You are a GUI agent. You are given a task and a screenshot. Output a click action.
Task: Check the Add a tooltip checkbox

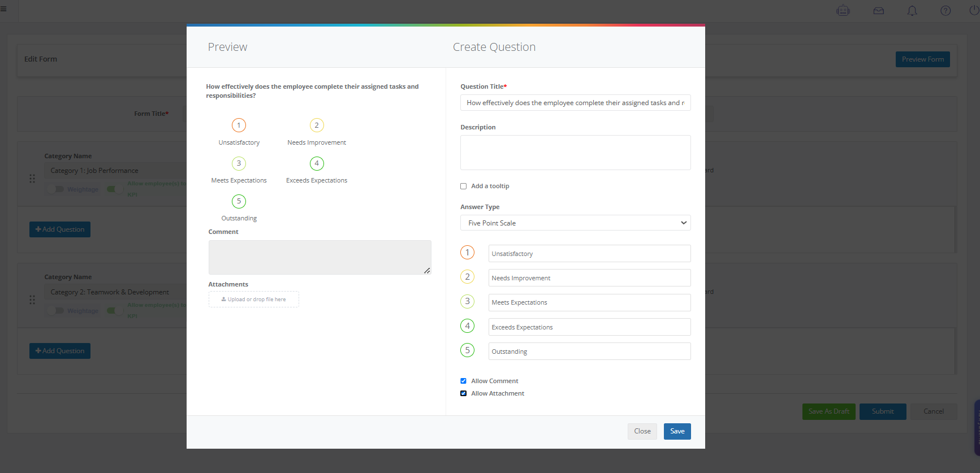pyautogui.click(x=463, y=186)
